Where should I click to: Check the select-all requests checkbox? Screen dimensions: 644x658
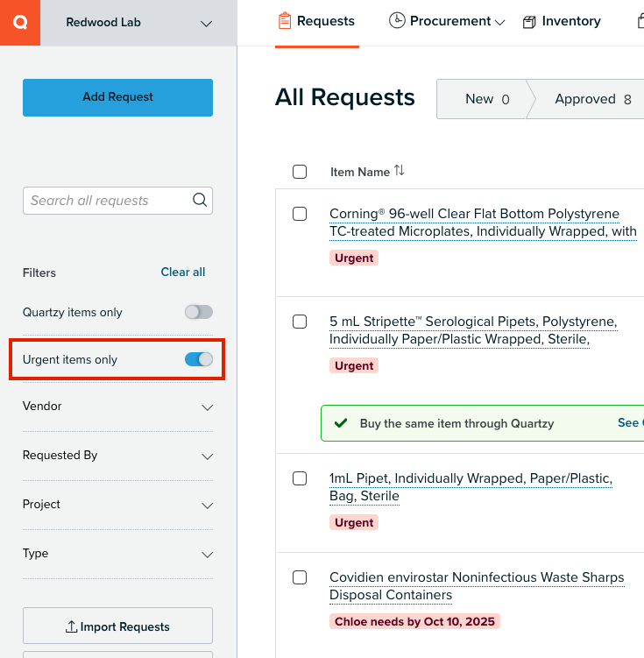(x=300, y=172)
